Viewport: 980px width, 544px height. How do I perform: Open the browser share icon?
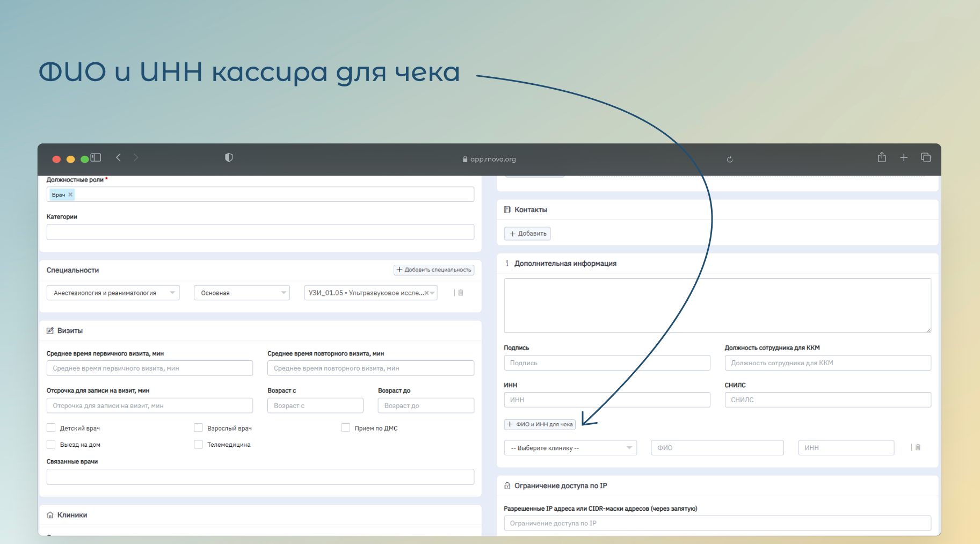click(x=882, y=158)
